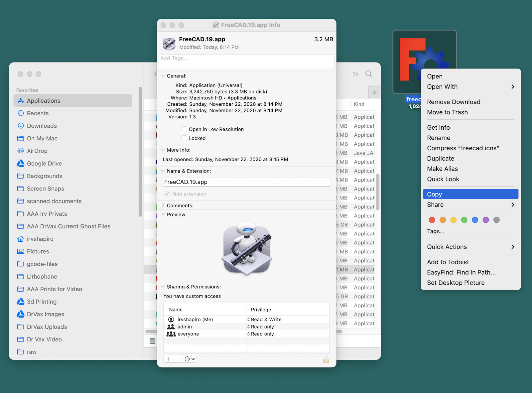Toggle Open in Low Resolution checkbox

click(184, 129)
